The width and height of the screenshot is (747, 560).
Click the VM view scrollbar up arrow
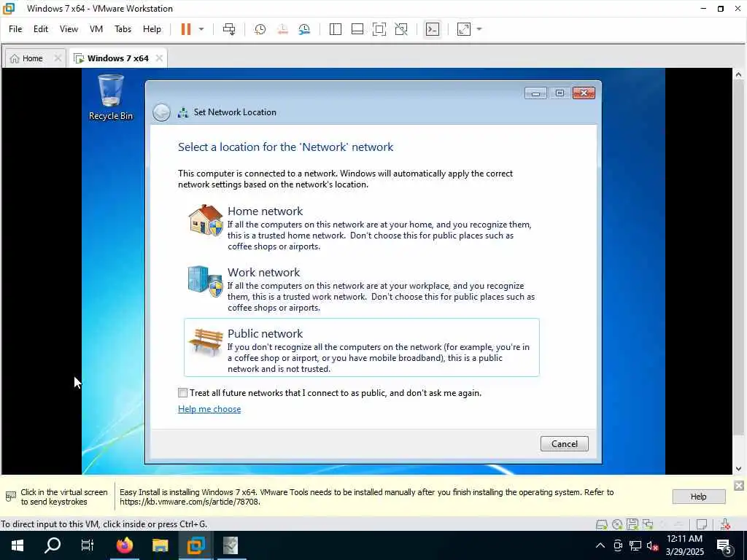point(738,75)
